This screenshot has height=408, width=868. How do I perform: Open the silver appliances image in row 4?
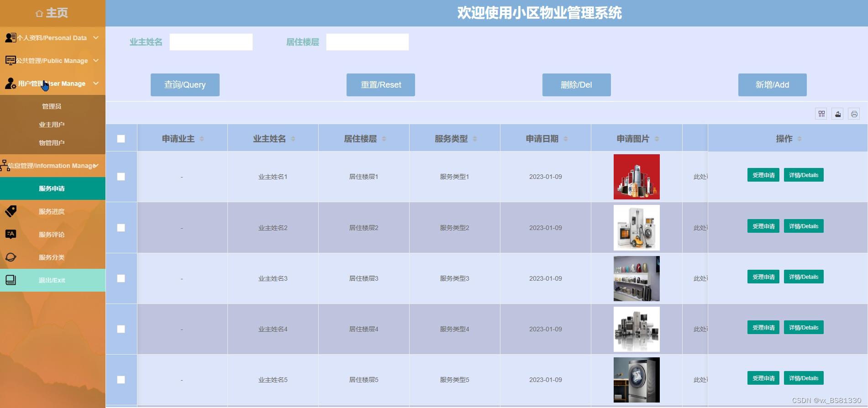coord(637,329)
